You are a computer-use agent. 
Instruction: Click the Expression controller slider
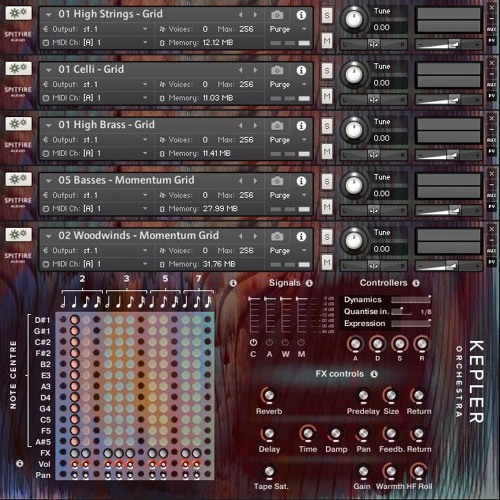click(411, 323)
